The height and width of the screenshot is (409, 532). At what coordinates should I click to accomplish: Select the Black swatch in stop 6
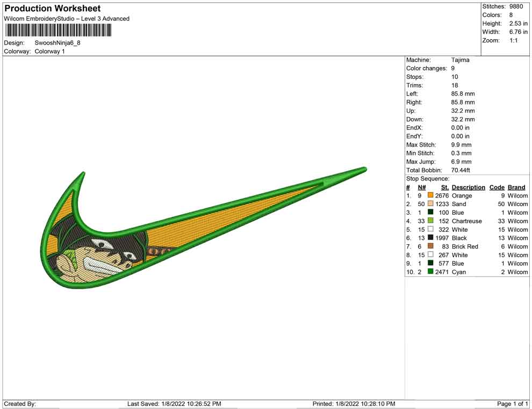(430, 238)
